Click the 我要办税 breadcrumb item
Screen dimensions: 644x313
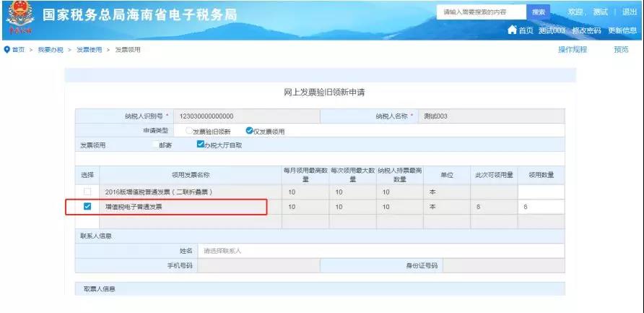(51, 50)
